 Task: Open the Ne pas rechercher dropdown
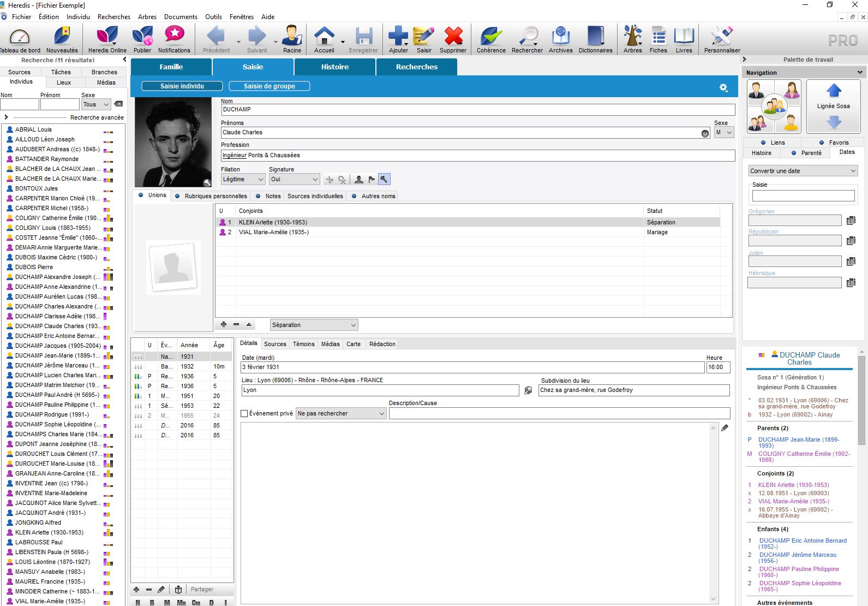tap(341, 413)
